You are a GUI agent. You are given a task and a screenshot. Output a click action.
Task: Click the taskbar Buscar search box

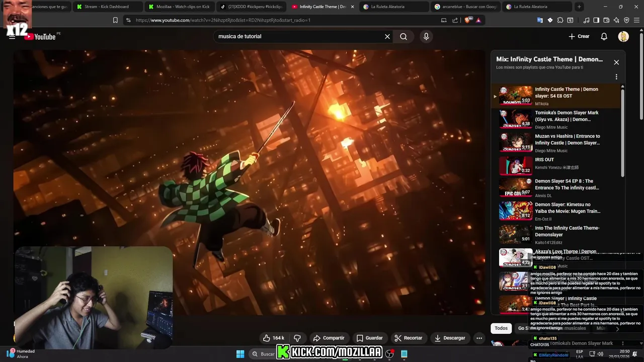tap(263, 354)
